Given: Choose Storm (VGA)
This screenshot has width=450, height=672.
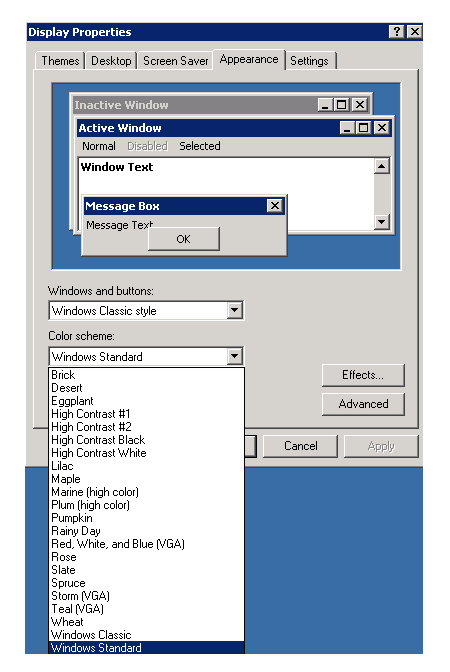Looking at the screenshot, I should coord(147,596).
